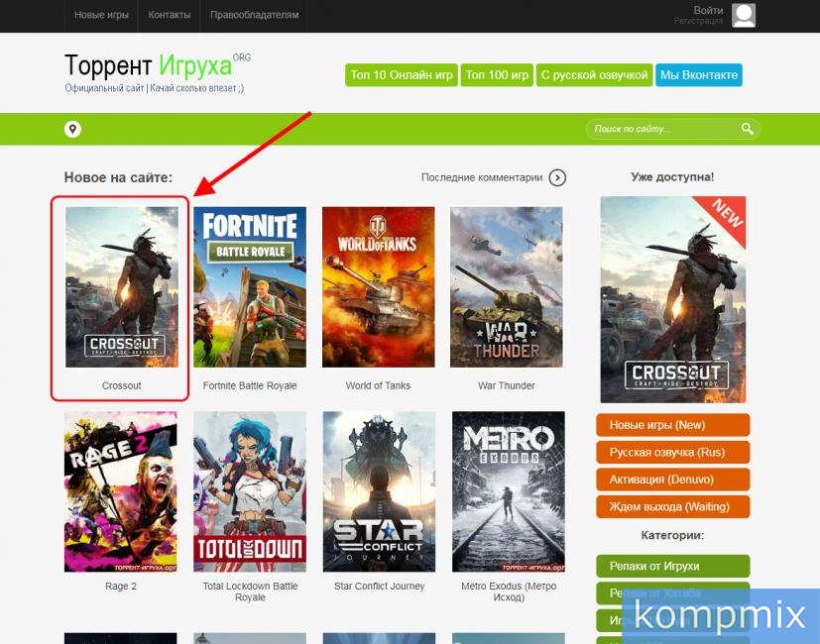Open Топ 10 Онлайн игр
Viewport: 820px width, 644px height.
coord(401,74)
